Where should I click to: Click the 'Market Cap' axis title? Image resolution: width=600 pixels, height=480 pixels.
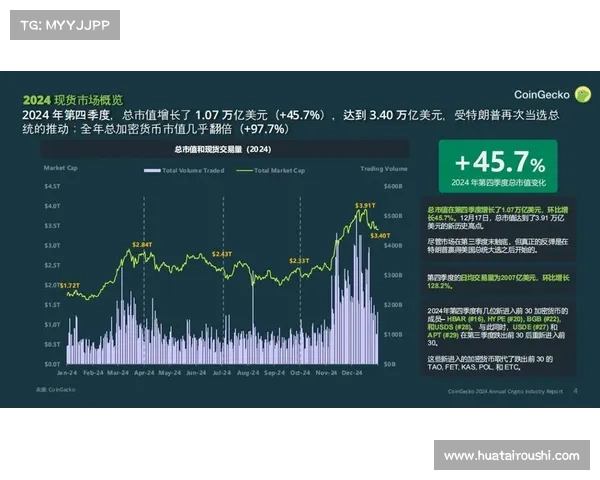click(x=60, y=168)
